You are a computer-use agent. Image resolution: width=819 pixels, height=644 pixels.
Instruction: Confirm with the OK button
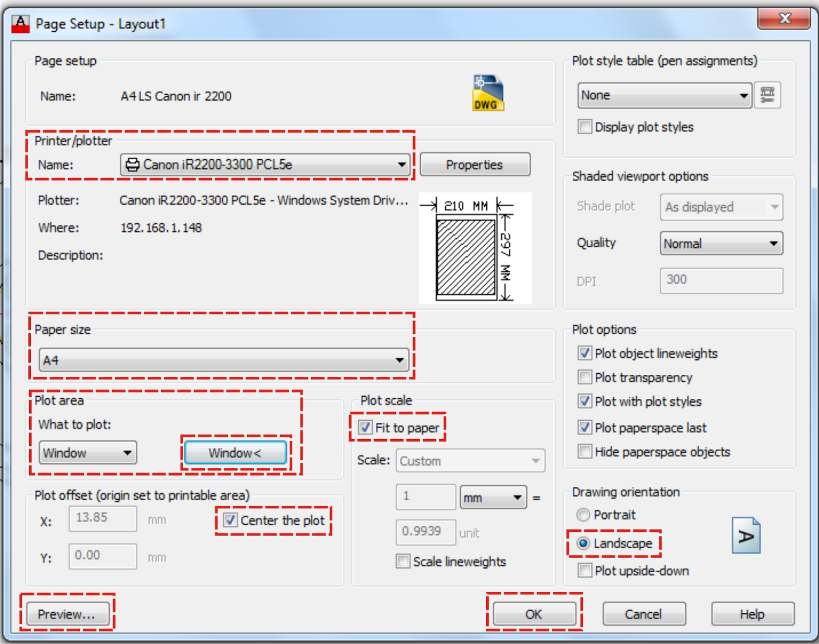(x=534, y=614)
